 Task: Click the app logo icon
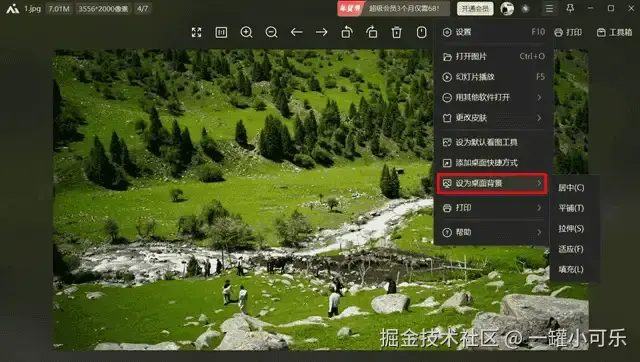(x=13, y=9)
